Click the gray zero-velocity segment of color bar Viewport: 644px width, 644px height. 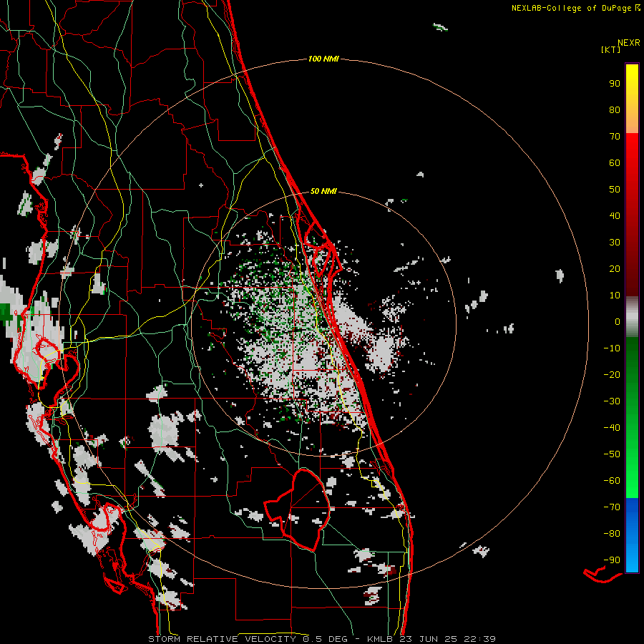pos(632,317)
